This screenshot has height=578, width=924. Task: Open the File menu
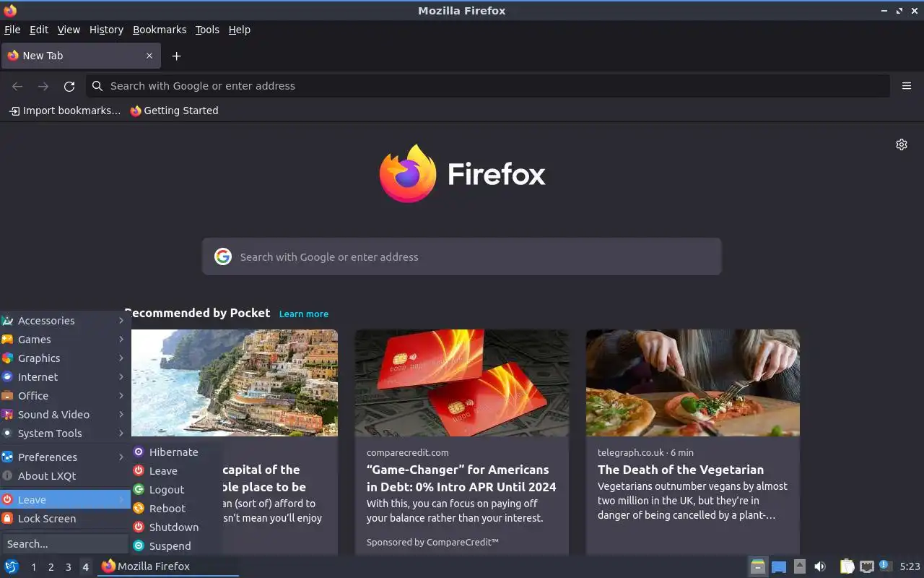pos(12,30)
